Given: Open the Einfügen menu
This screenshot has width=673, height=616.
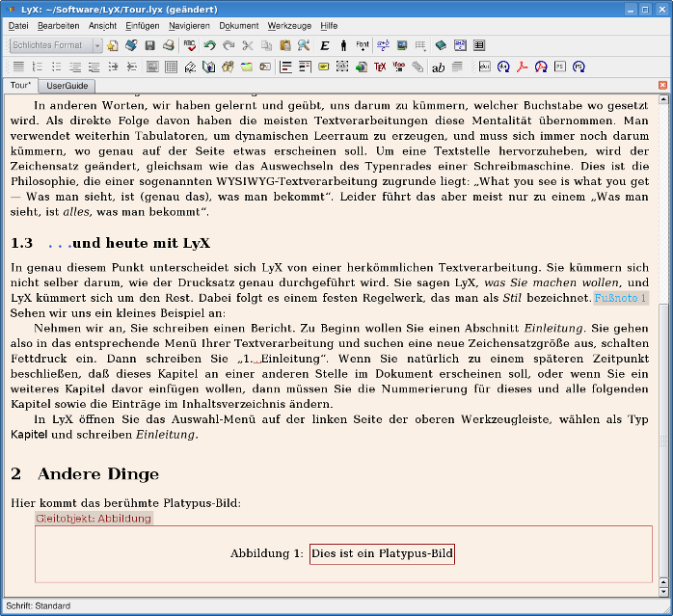Looking at the screenshot, I should pyautogui.click(x=143, y=26).
